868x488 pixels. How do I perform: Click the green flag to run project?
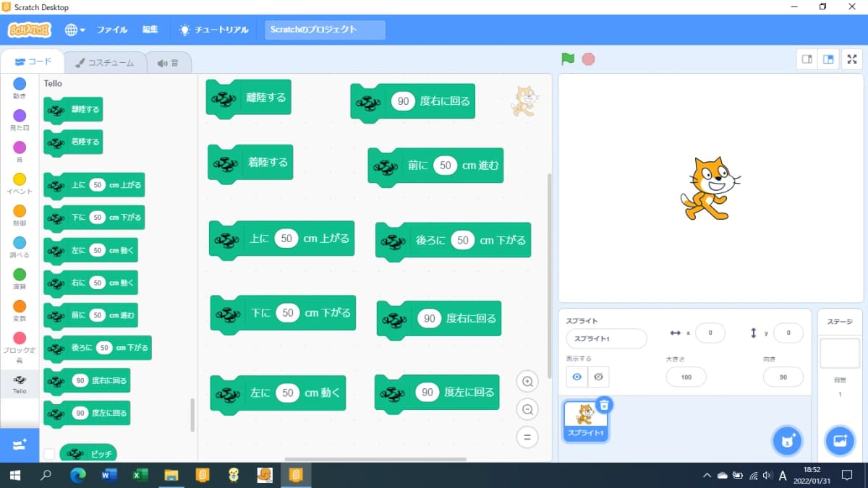568,59
